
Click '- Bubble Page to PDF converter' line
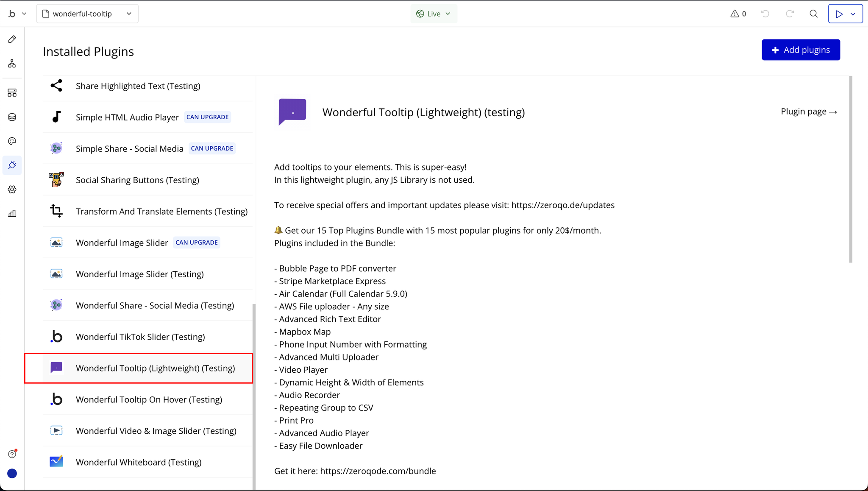[x=335, y=268]
